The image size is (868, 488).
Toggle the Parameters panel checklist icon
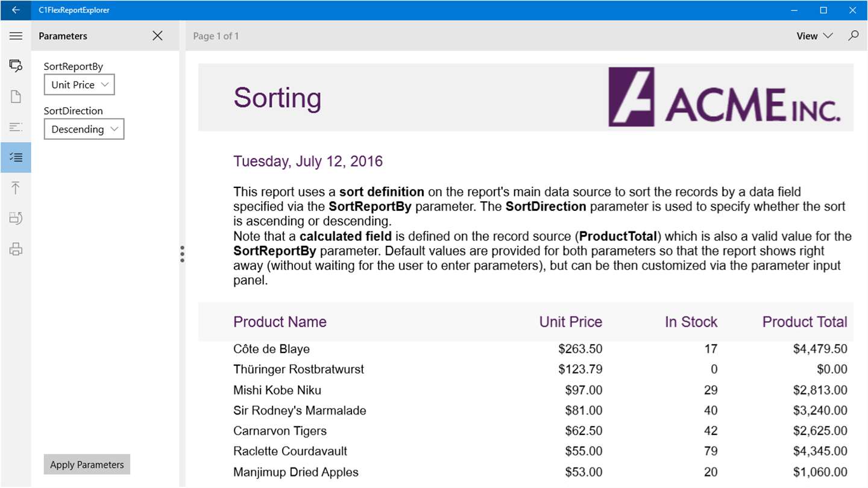pos(16,157)
